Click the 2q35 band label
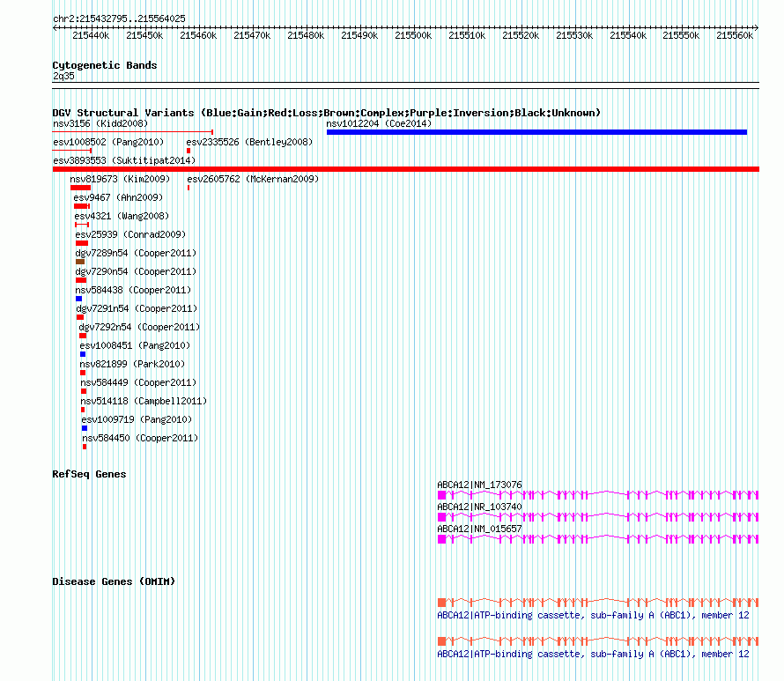784x681 pixels. [x=63, y=76]
